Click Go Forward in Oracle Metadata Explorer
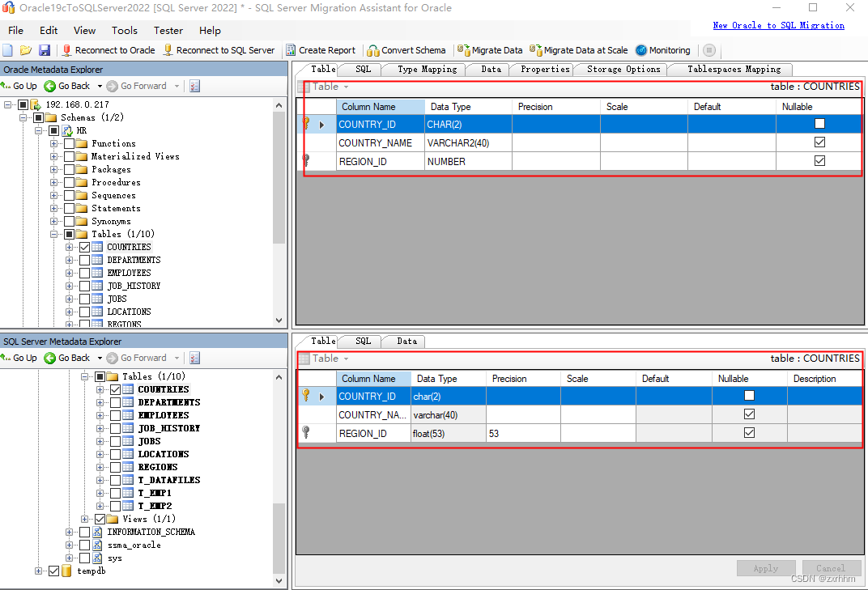Image resolution: width=868 pixels, height=590 pixels. [x=137, y=86]
